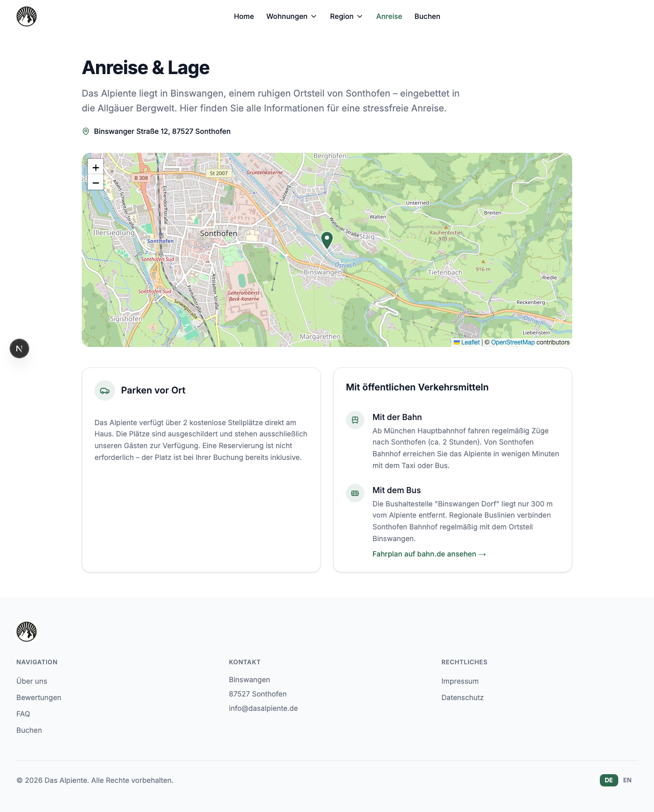The image size is (654, 812).
Task: Zoom out on the map
Action: pos(96,182)
